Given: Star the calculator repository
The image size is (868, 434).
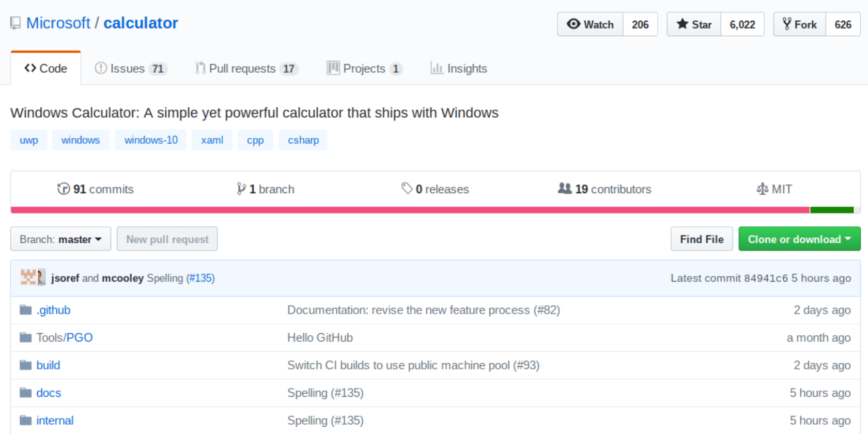Looking at the screenshot, I should tap(694, 24).
